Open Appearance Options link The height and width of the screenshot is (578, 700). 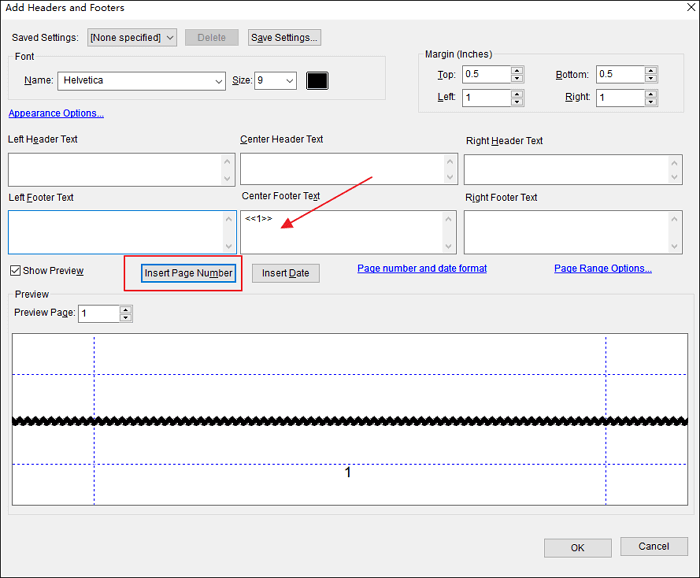point(56,113)
